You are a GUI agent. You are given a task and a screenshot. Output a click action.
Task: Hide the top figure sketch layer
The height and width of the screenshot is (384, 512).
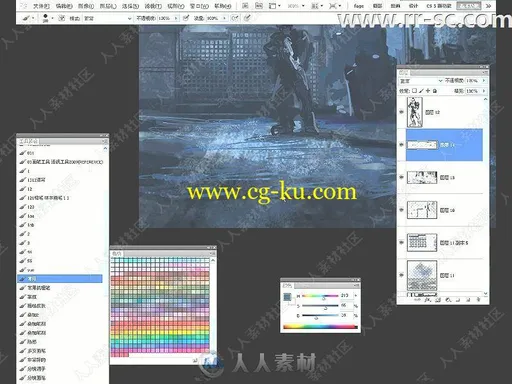tap(401, 112)
